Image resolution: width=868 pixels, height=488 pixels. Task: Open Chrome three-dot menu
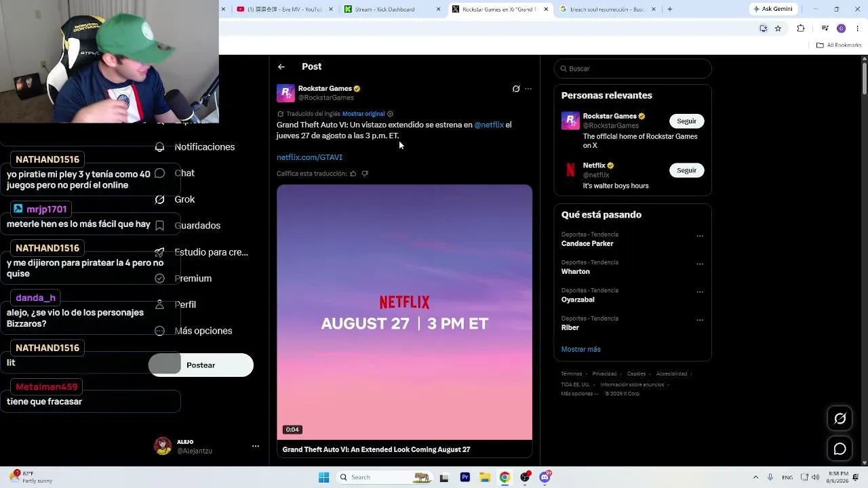click(x=858, y=28)
